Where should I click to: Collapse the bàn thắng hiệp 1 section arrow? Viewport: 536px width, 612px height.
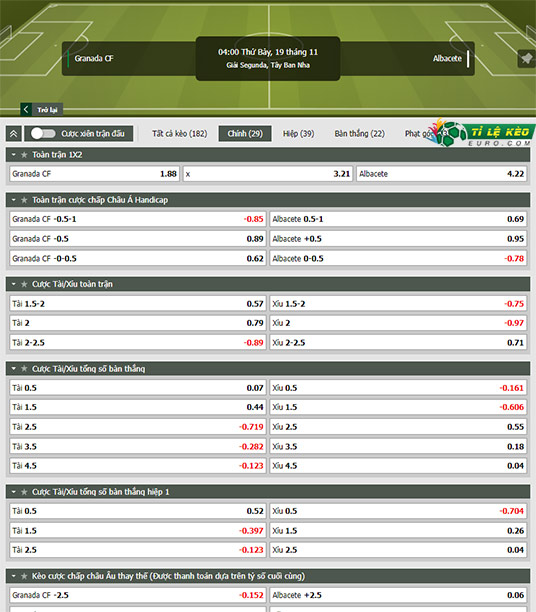point(14,492)
